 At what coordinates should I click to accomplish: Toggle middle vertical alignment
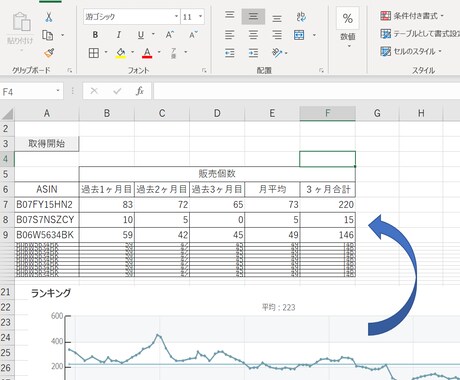pos(253,16)
